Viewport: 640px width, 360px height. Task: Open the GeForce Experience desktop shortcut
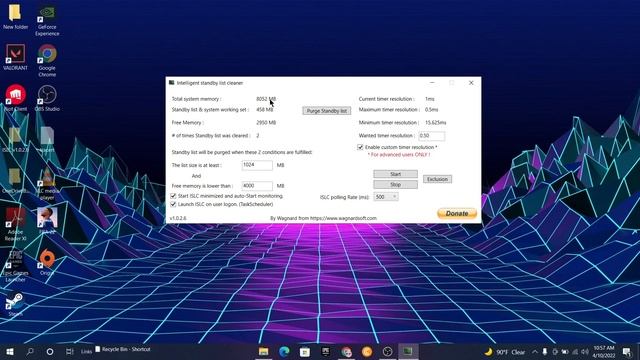point(47,20)
